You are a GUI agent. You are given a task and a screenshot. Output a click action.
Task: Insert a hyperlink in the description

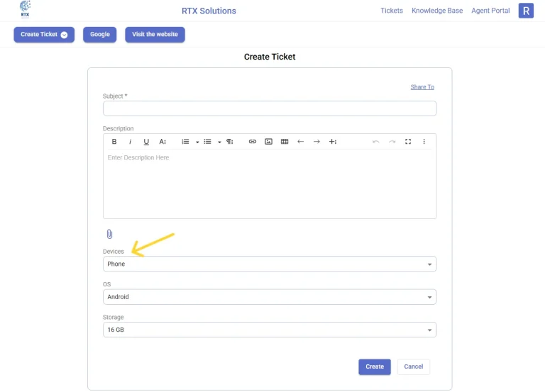click(x=253, y=142)
